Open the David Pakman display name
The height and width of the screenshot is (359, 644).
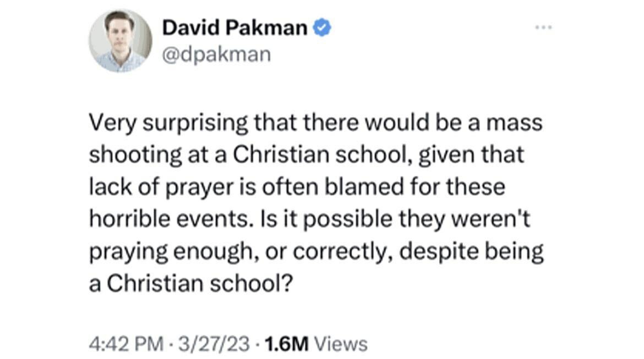[235, 27]
